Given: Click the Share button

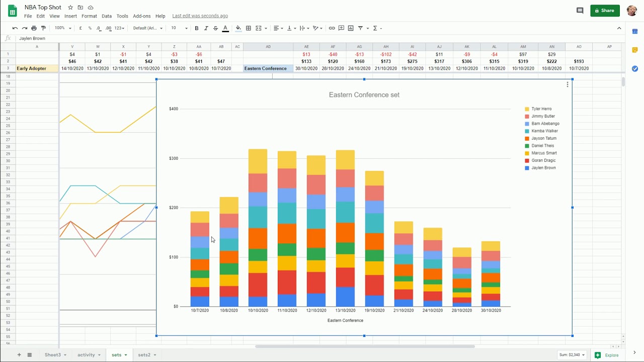Looking at the screenshot, I should click(x=605, y=11).
